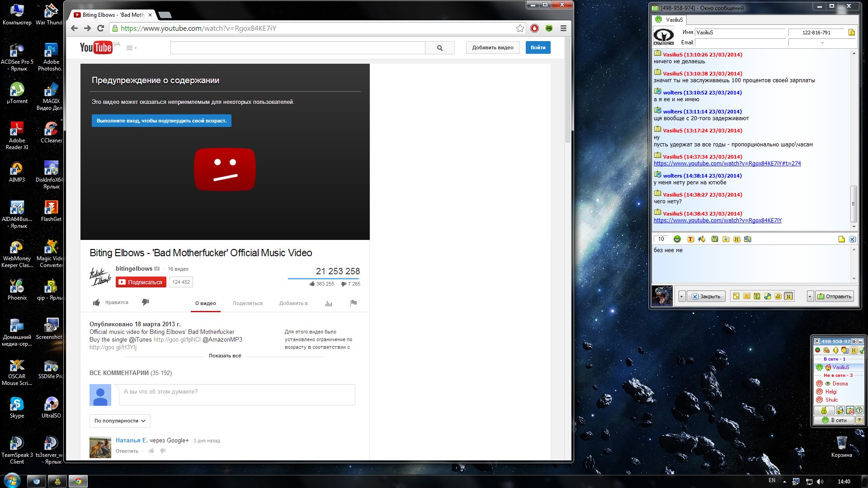Open the folder icon in chat toolbar
Viewport: 868px width, 488px height.
pos(726,239)
